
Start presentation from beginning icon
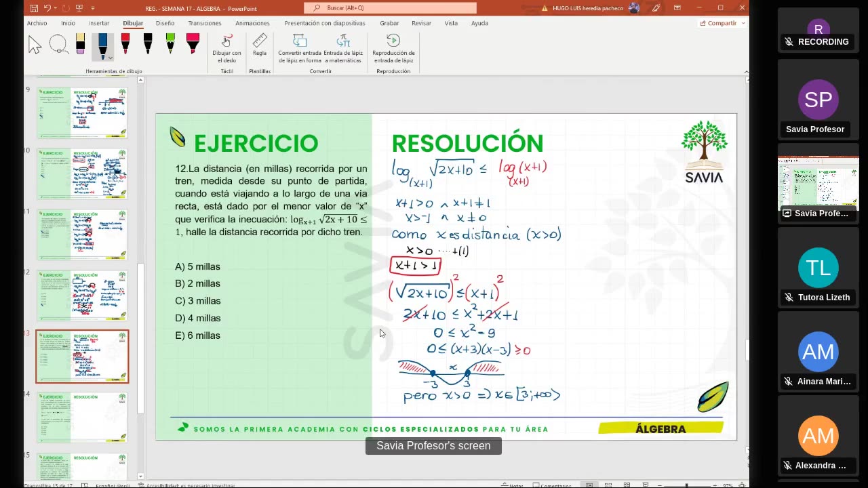point(79,8)
